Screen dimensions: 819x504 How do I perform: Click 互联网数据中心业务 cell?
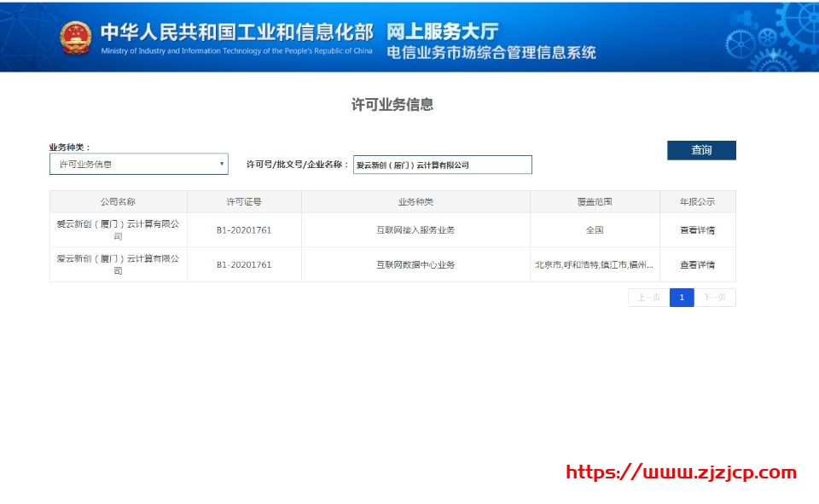pos(415,265)
